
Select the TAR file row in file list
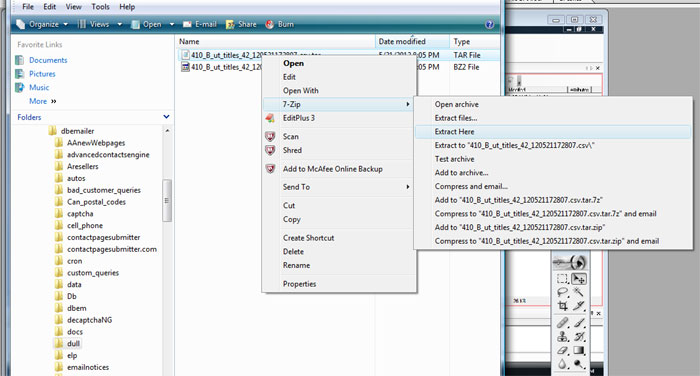pos(339,55)
